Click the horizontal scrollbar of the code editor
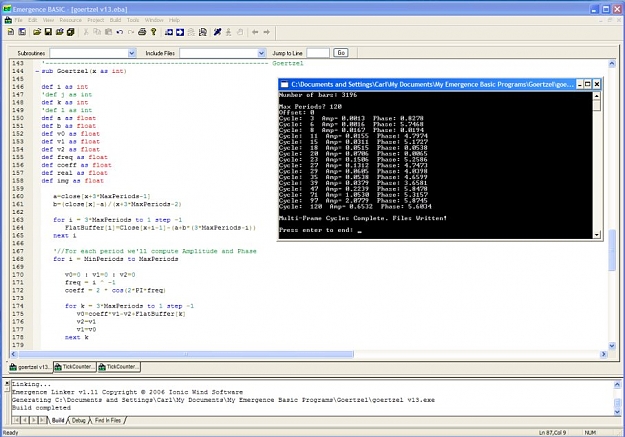The image size is (625, 437). pos(186,354)
